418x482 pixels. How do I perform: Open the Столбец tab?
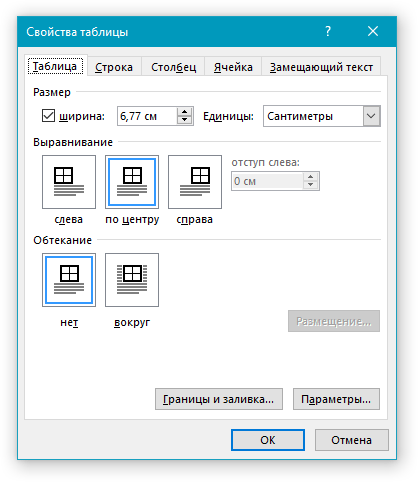point(173,67)
